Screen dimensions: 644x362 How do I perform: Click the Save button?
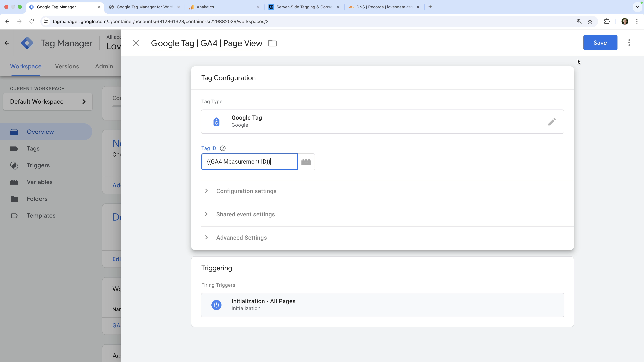pyautogui.click(x=600, y=43)
